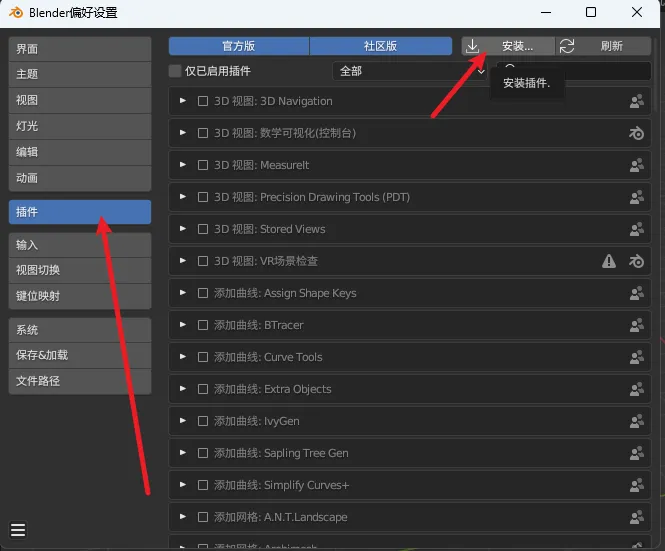Enable Precision Drawing Tools (PDT) checkbox
Screen dimensions: 665x551
click(x=203, y=197)
